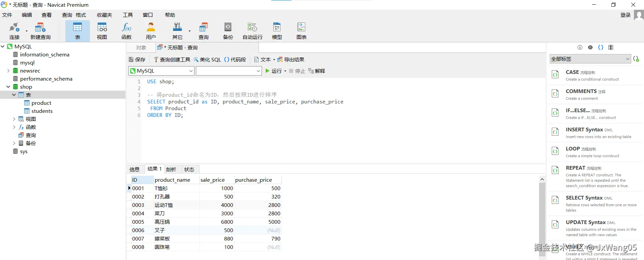644x260 pixels.
Task: Open the INSERT Syntax snippet
Action: [x=596, y=133]
